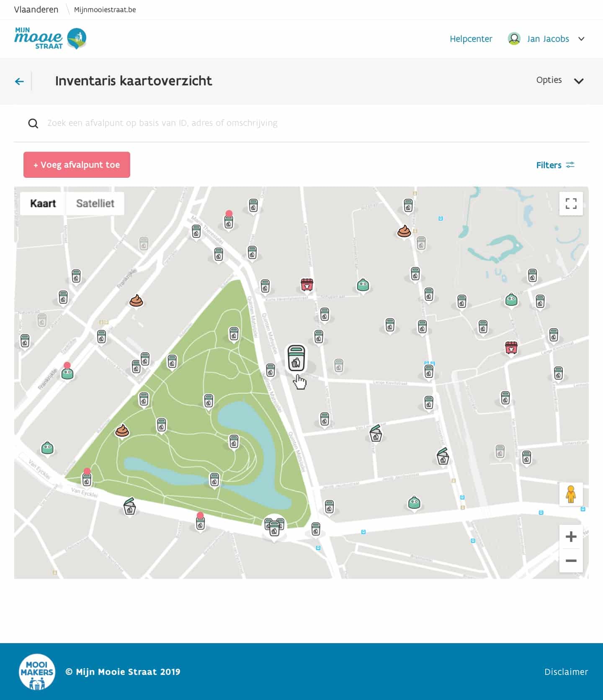Click the Vlaanderen header link
This screenshot has width=603, height=700.
point(36,10)
